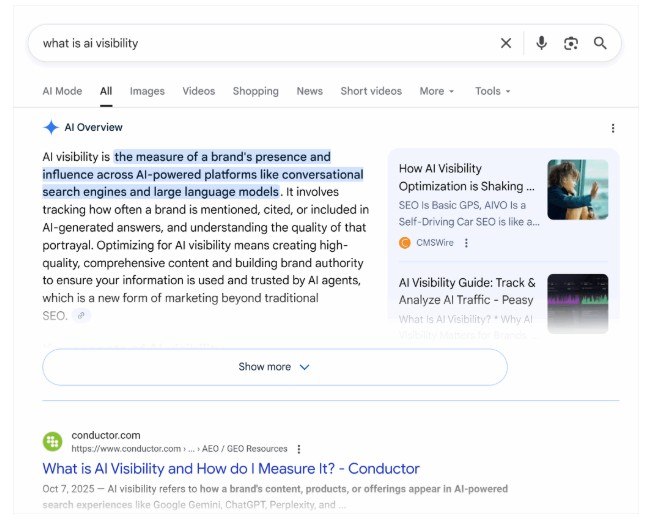This screenshot has width=650, height=526.
Task: Open the Conductor AI Visibility result link
Action: click(x=231, y=468)
